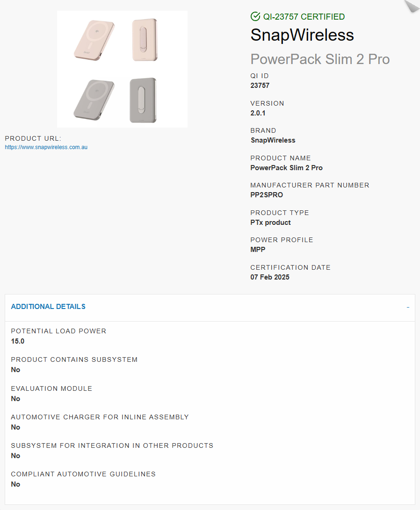The width and height of the screenshot is (420, 510).
Task: Select the MPP power profile value
Action: 258,250
